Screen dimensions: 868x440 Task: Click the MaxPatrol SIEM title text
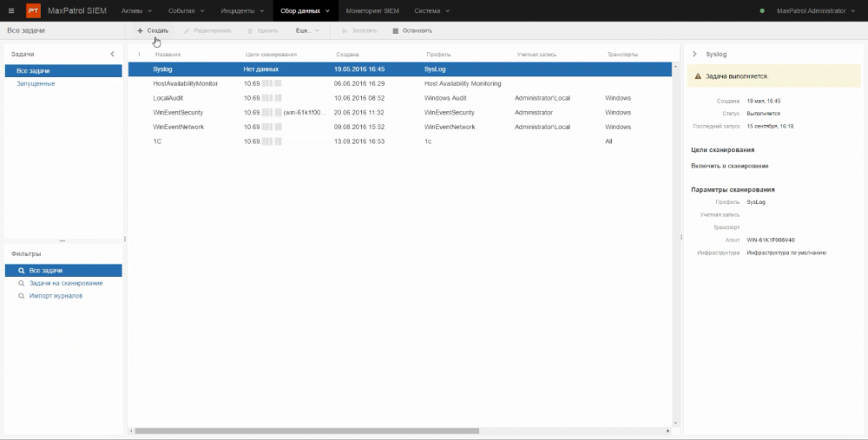coord(77,10)
